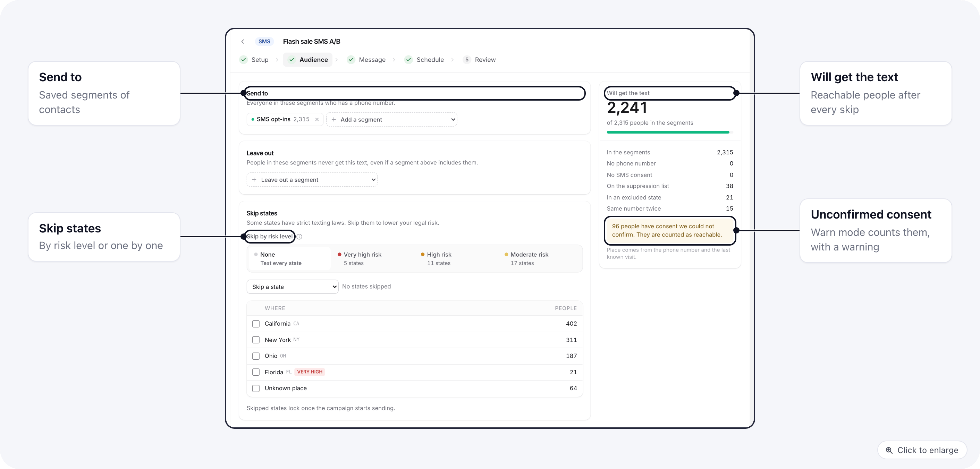Click the In an excluded state row
Image resolution: width=980 pixels, height=469 pixels.
click(x=670, y=197)
